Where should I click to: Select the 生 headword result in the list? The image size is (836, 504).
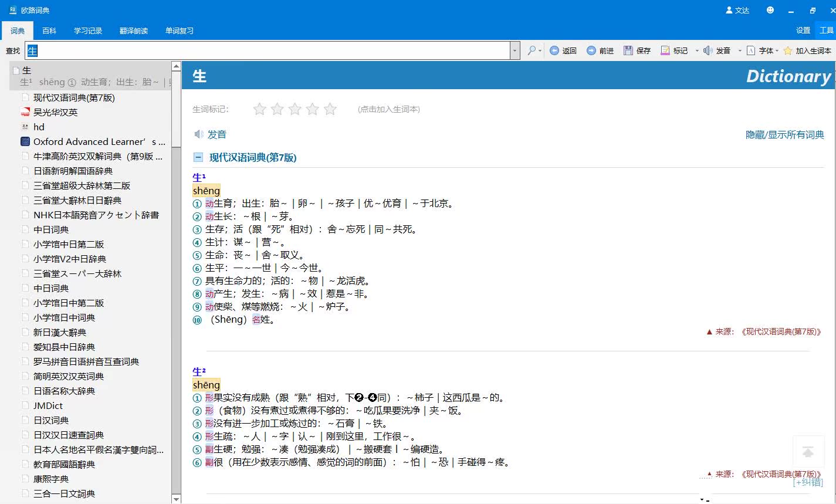point(91,76)
